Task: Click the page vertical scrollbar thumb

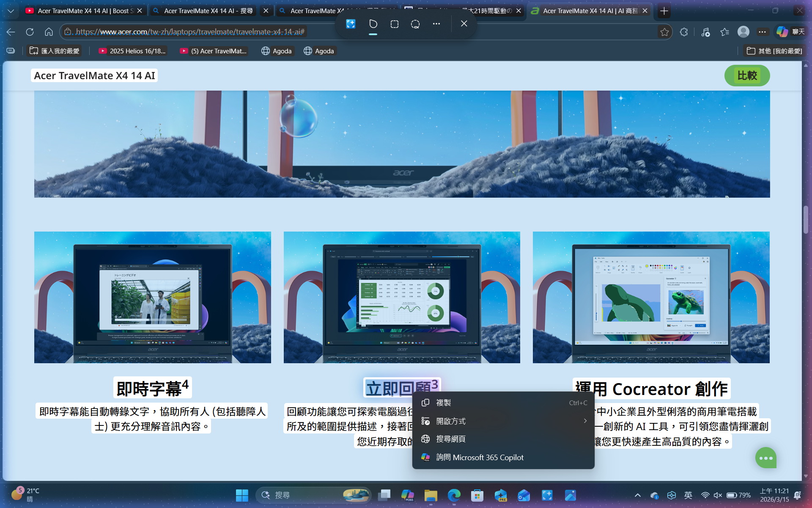Action: point(806,219)
